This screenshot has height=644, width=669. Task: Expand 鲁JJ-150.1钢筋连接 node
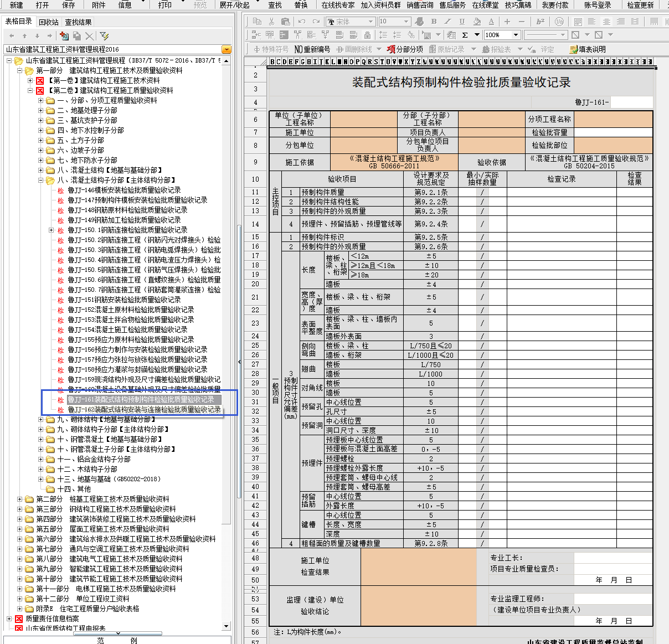51,230
